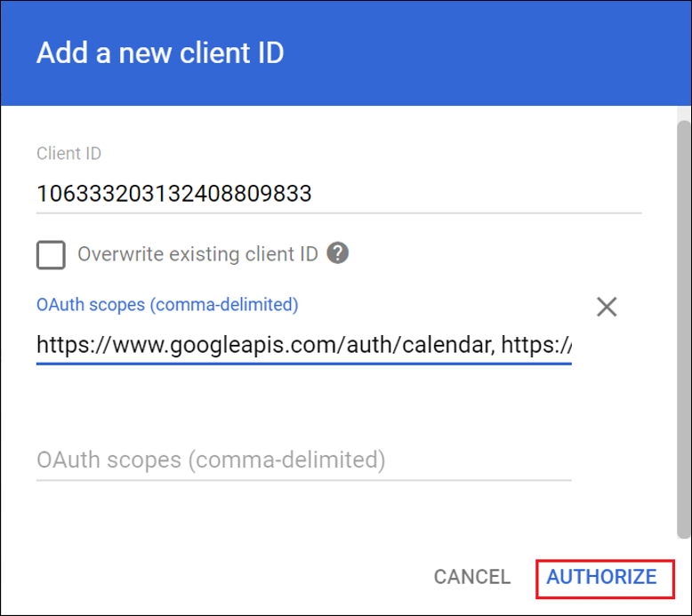Click the 'Overwrite existing client ID' label text

[197, 254]
